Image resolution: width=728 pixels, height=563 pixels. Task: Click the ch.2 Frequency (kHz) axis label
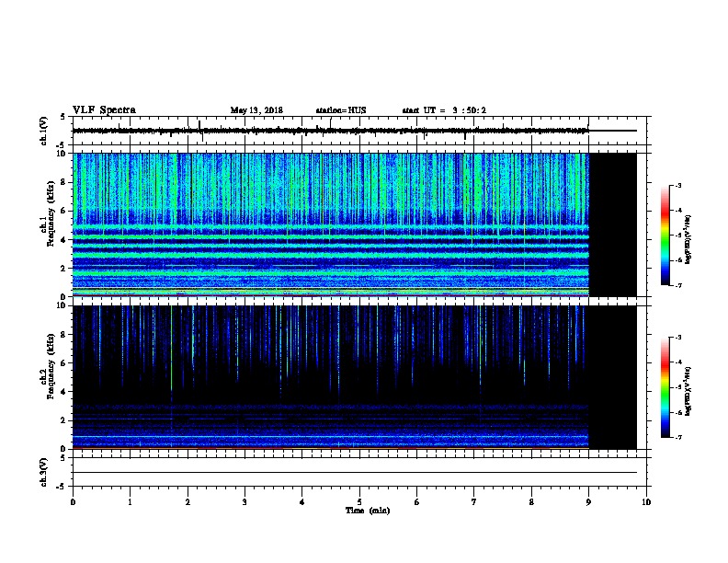pyautogui.click(x=47, y=366)
